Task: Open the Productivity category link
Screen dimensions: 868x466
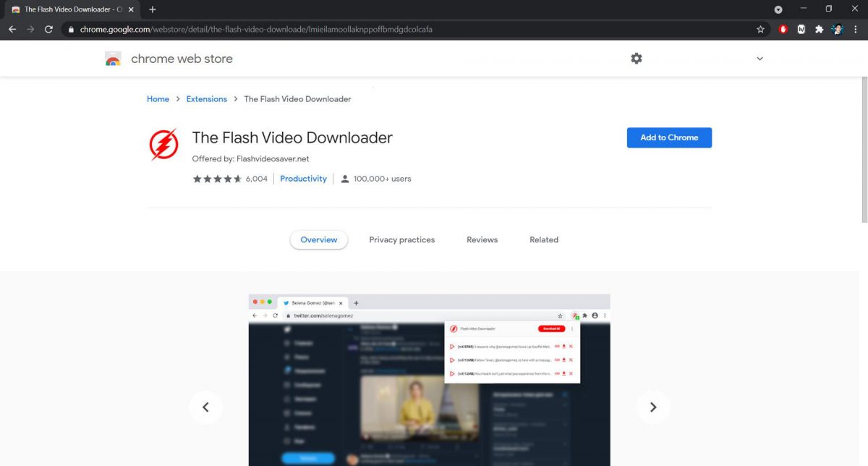Action: (303, 178)
